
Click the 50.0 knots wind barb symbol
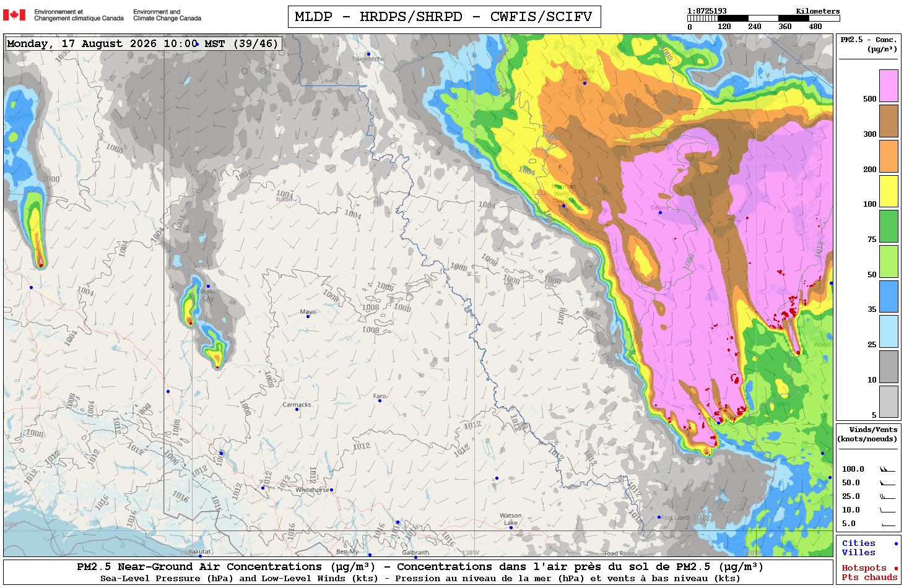coord(888,483)
